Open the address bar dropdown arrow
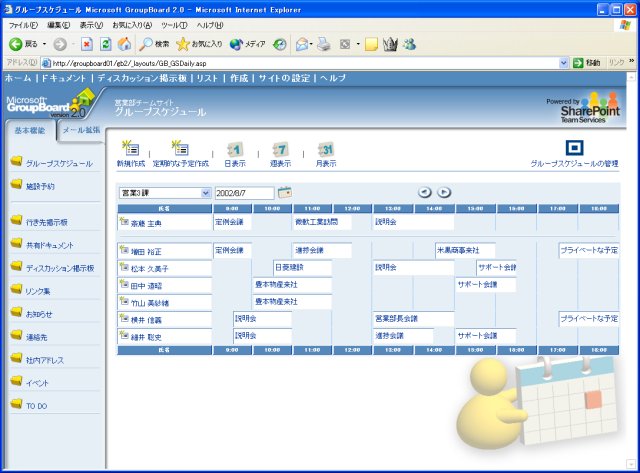640x473 pixels. (x=564, y=62)
